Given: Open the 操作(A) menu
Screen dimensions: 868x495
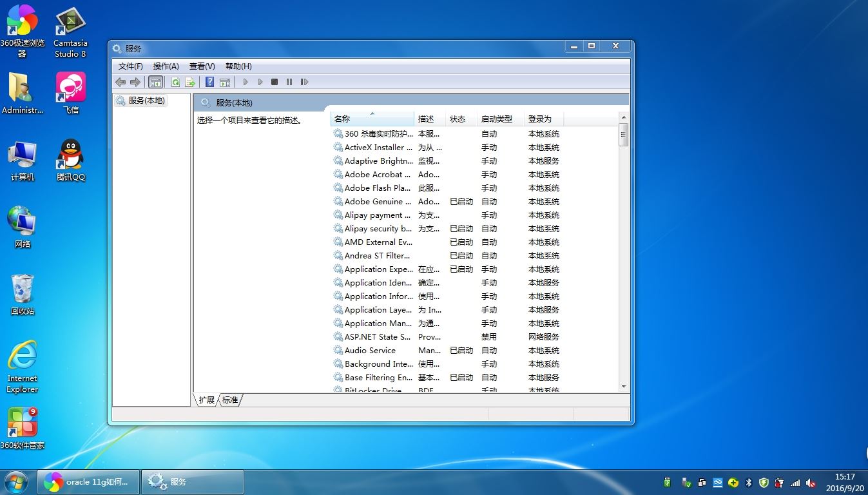Looking at the screenshot, I should [x=166, y=66].
